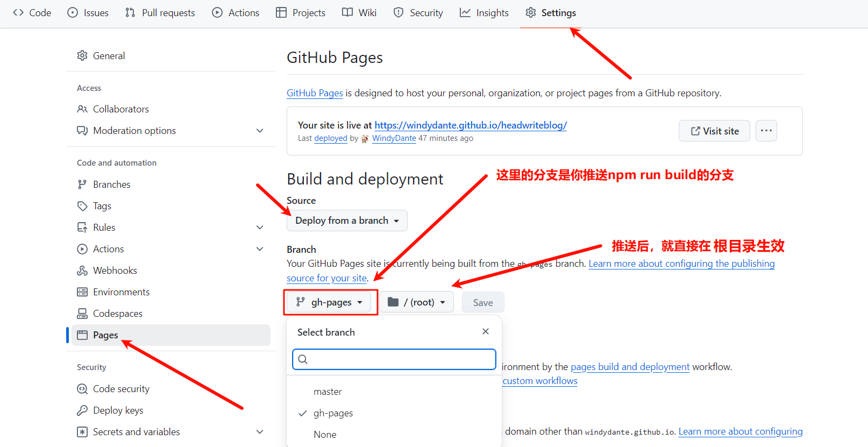Click the Pull requests icon in top bar
The height and width of the screenshot is (447, 868).
point(130,12)
